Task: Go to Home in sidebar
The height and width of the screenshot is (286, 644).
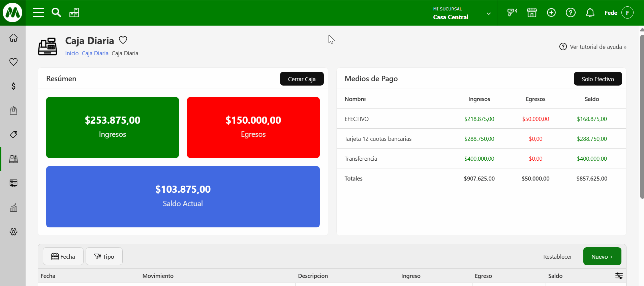Action: [13, 38]
